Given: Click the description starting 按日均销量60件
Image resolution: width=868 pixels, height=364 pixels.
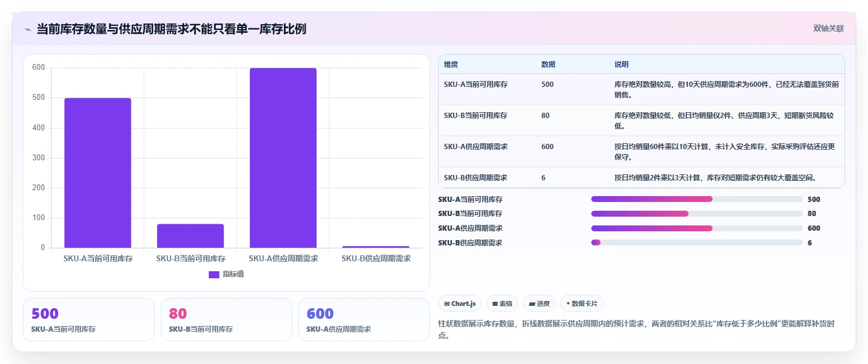Looking at the screenshot, I should point(725,151).
